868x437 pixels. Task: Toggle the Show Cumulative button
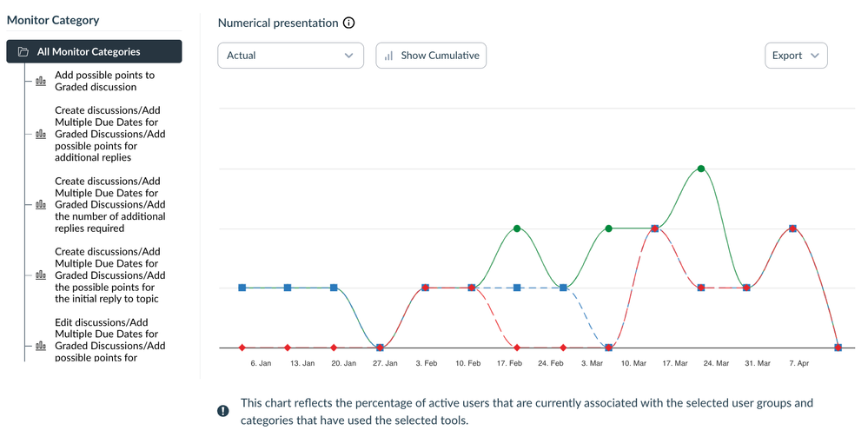431,56
